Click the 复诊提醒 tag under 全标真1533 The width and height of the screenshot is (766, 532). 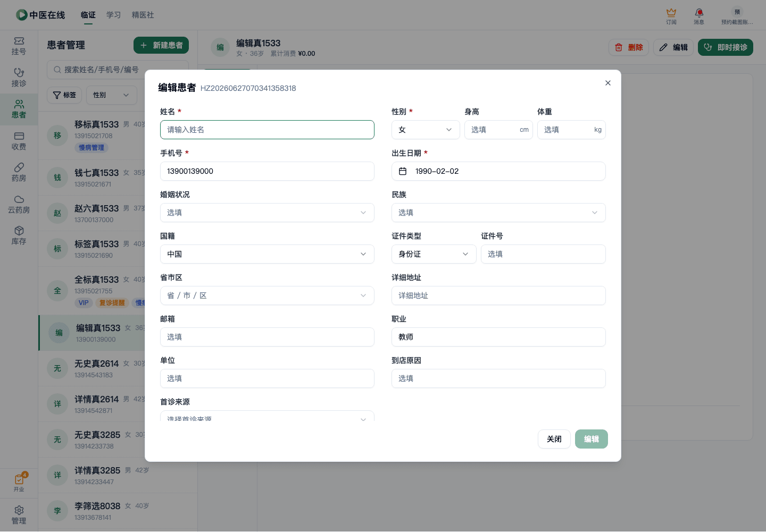tap(112, 303)
